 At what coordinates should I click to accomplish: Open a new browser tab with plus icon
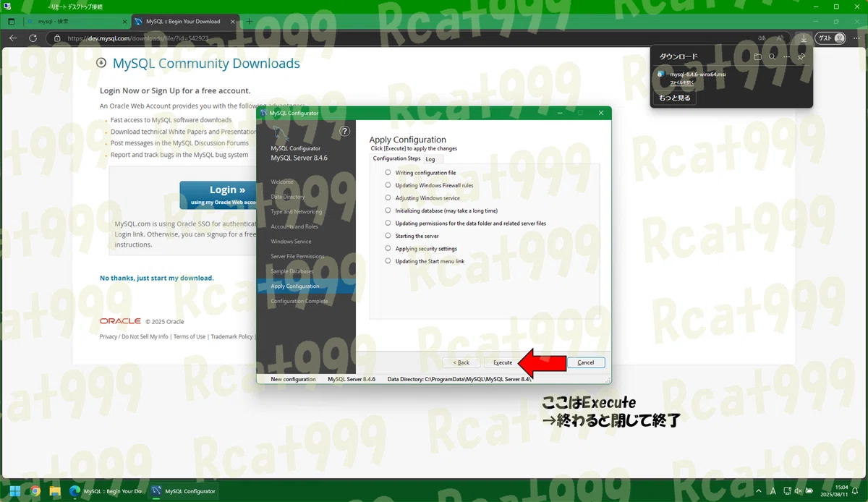249,22
